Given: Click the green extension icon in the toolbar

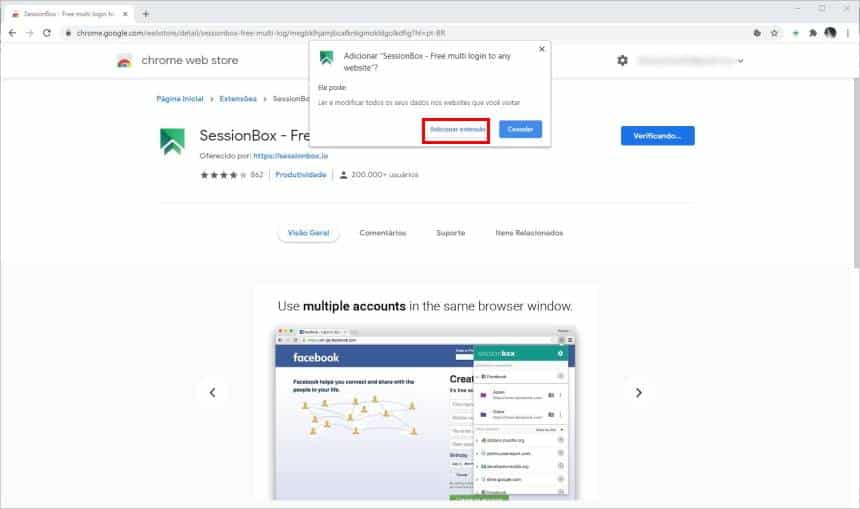Looking at the screenshot, I should tap(795, 33).
